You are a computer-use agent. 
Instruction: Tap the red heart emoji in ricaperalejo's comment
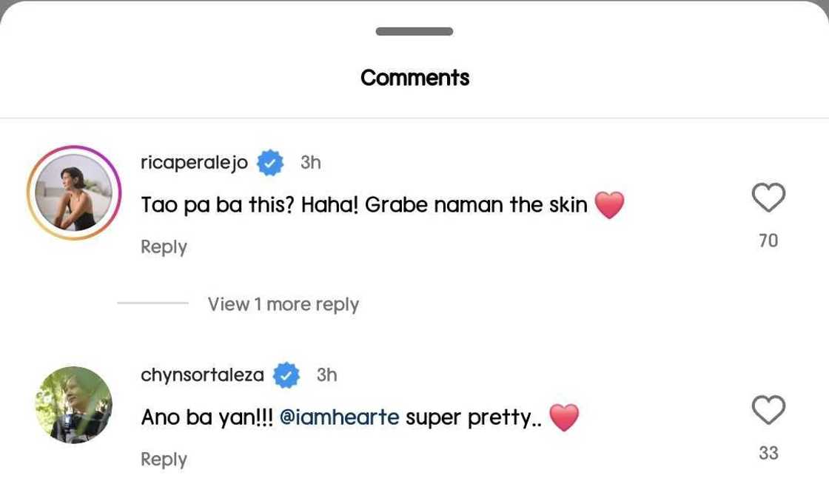[609, 205]
